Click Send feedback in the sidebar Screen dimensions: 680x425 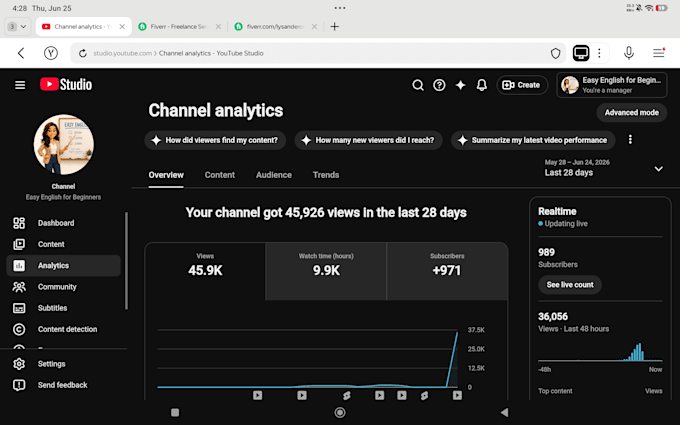(63, 385)
